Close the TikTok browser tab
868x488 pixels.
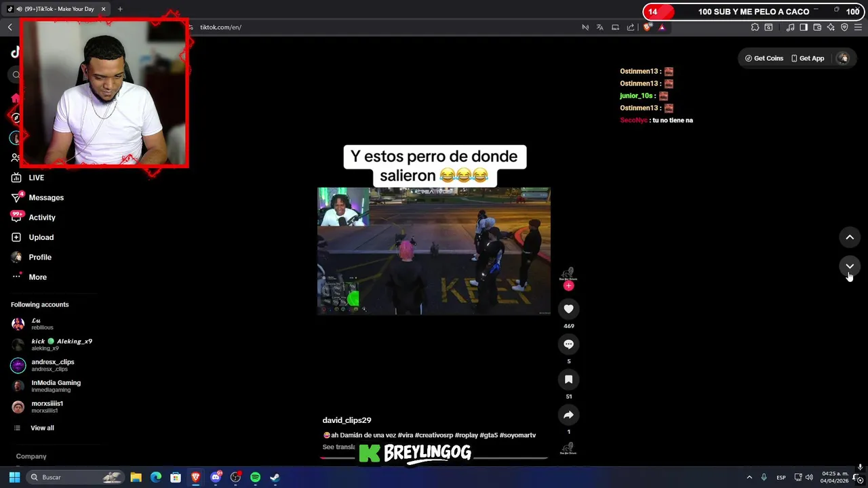pos(103,9)
